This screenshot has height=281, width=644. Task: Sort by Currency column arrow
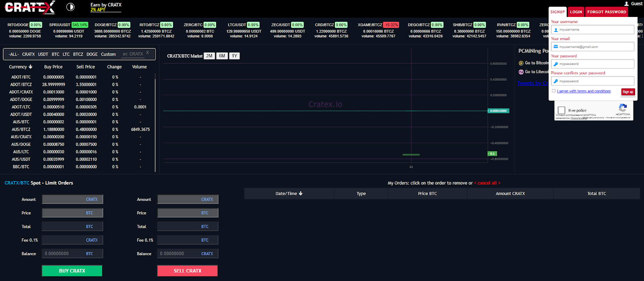coord(30,67)
